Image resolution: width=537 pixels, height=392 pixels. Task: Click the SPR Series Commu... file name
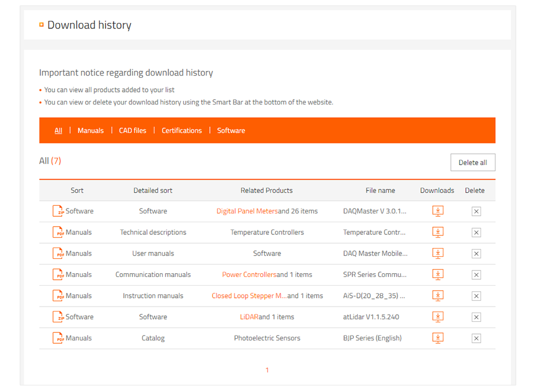375,275
